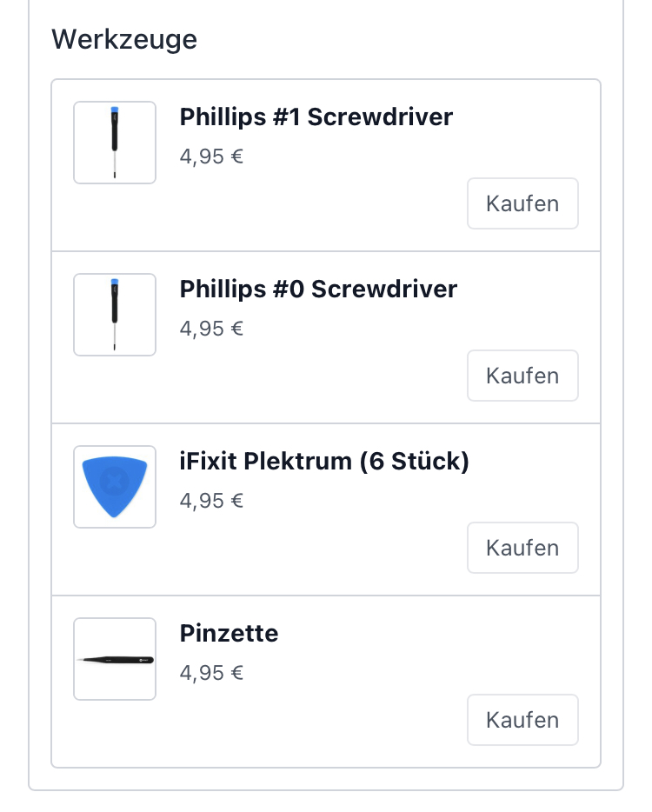This screenshot has width=652, height=812.
Task: Click the Phillips #1 Screwdriver product image
Action: pos(115,143)
